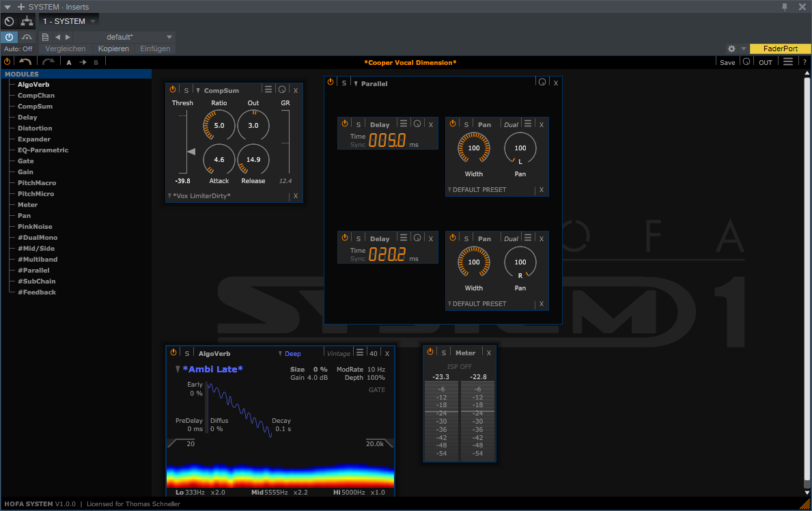The image size is (812, 511).
Task: Click Kopieren button
Action: pos(113,49)
